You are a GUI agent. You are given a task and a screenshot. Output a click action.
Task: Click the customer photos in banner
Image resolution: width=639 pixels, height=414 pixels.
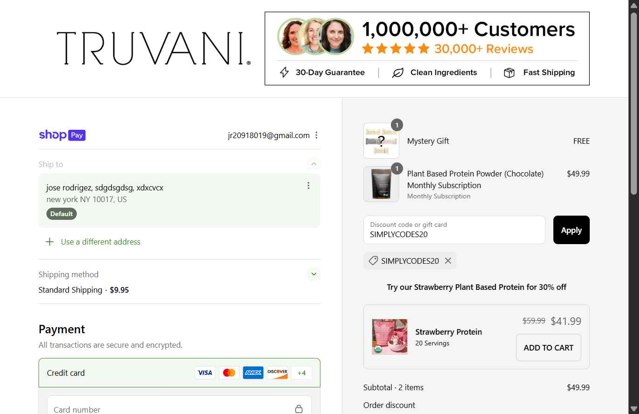(315, 36)
